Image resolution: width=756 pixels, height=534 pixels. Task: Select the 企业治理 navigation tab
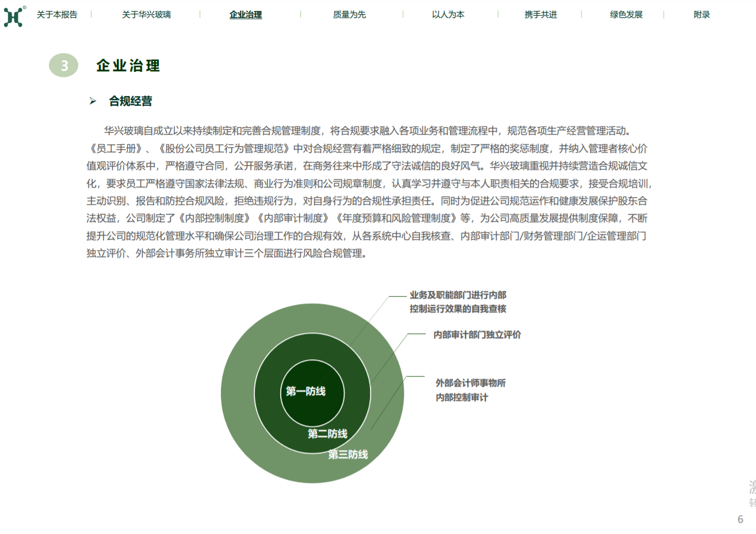[x=246, y=14]
